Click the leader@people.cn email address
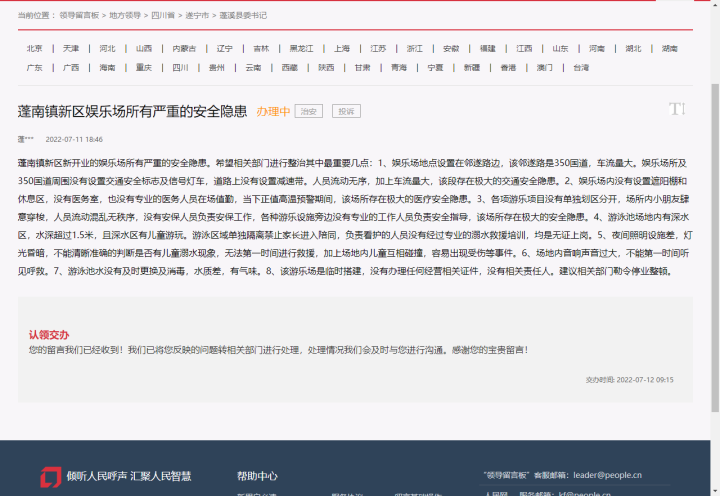This screenshot has width=720, height=496. pos(607,475)
